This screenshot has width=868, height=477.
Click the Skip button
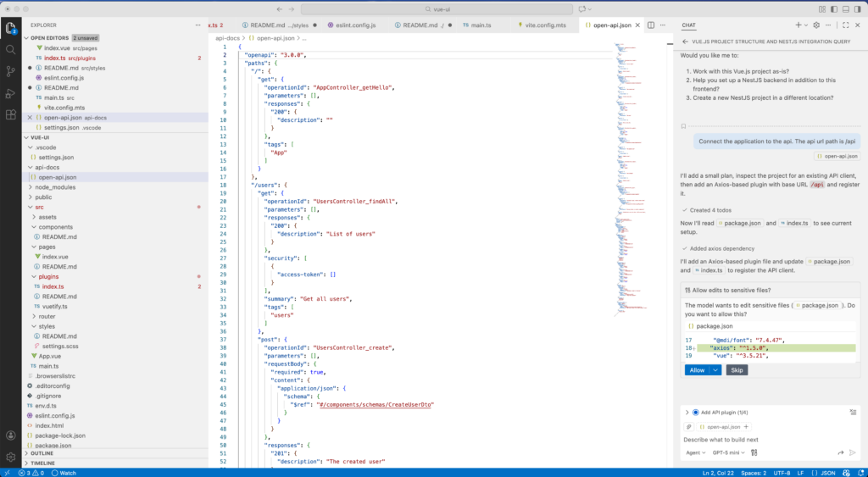pos(737,370)
